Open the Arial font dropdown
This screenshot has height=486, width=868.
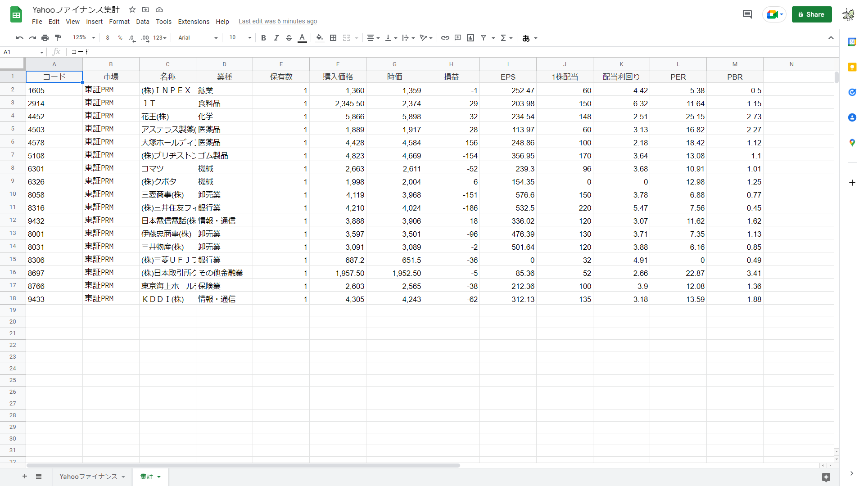198,38
